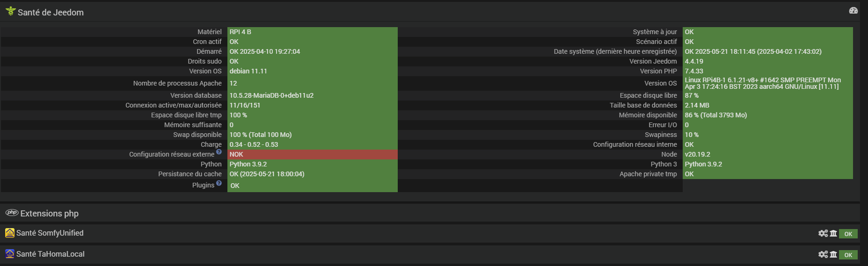Click the TaHomaLocal plugin house icon
This screenshot has height=266, width=868.
coord(10,253)
